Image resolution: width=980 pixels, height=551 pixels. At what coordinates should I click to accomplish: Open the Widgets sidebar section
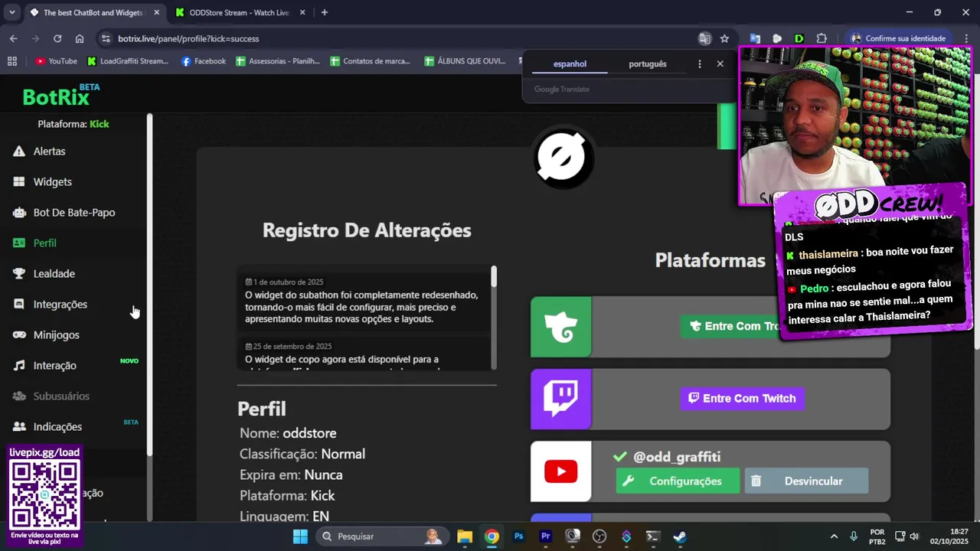52,182
